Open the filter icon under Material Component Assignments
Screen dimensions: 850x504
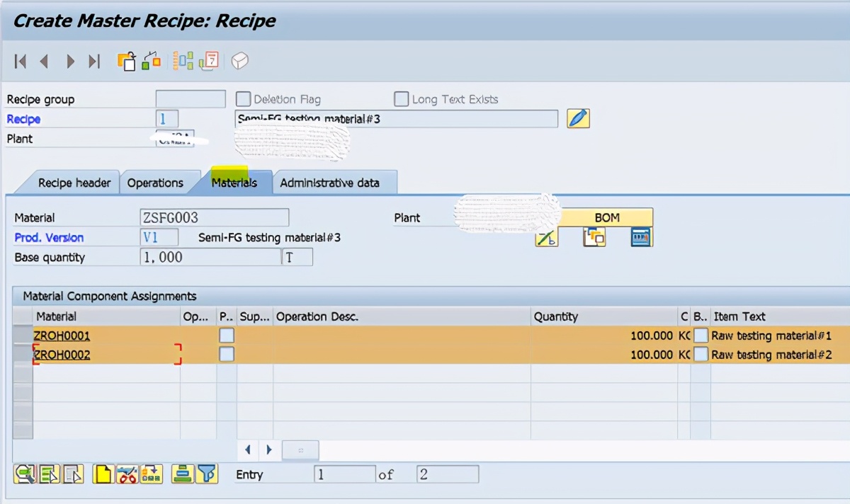[x=208, y=474]
